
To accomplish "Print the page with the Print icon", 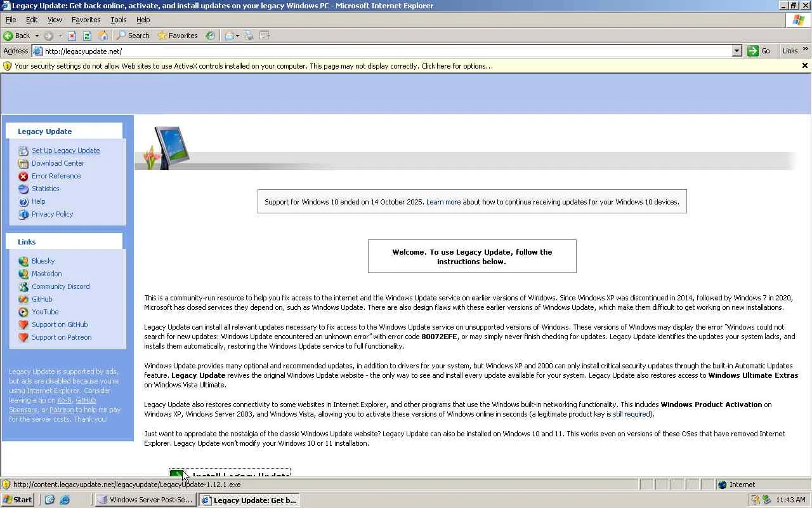I will tap(249, 36).
